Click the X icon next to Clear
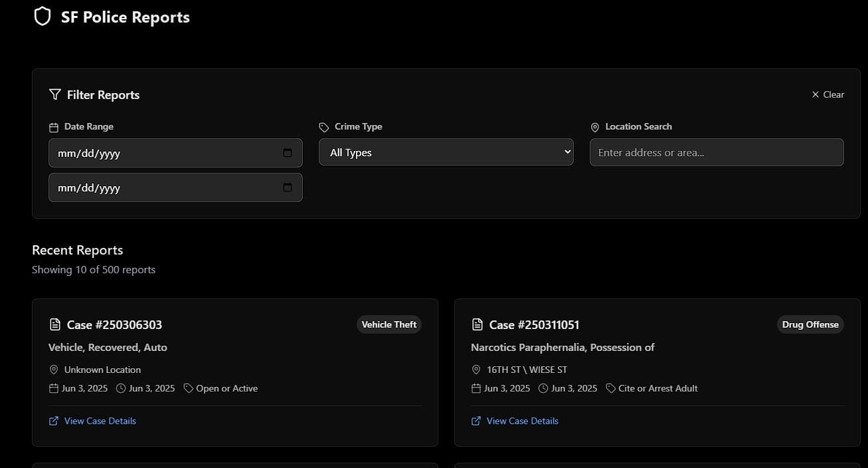The width and height of the screenshot is (868, 468). [x=816, y=94]
